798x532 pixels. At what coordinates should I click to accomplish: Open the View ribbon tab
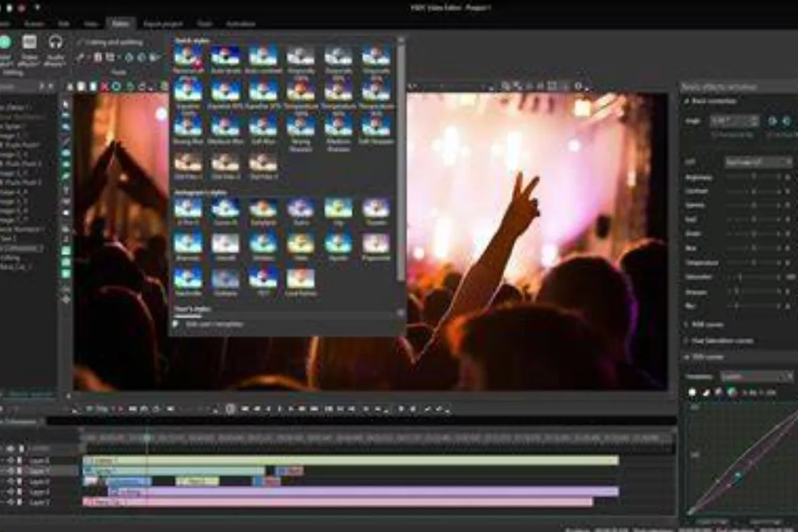coord(91,24)
